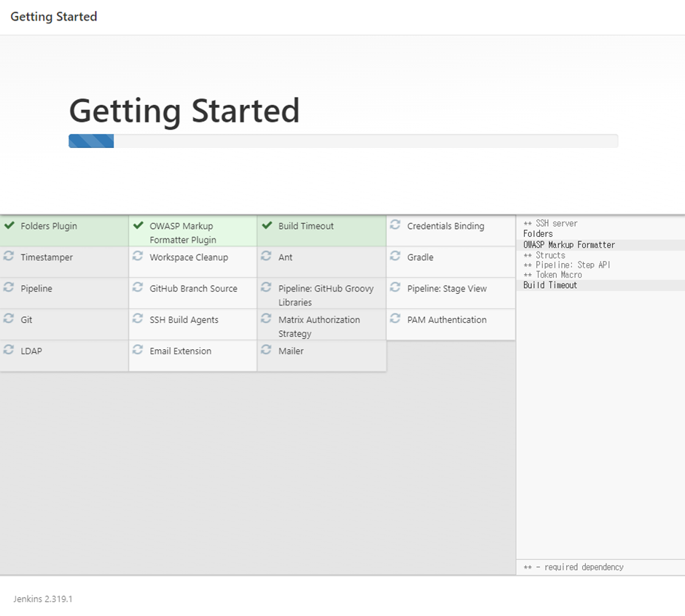
Task: Click the sync icon for Email Extension
Action: pyautogui.click(x=138, y=350)
